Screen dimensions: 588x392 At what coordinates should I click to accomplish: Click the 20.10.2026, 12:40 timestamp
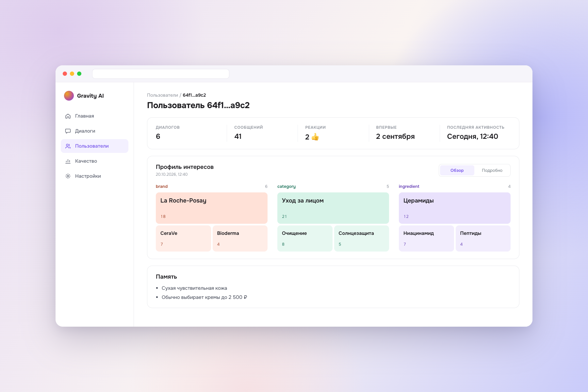[171, 174]
